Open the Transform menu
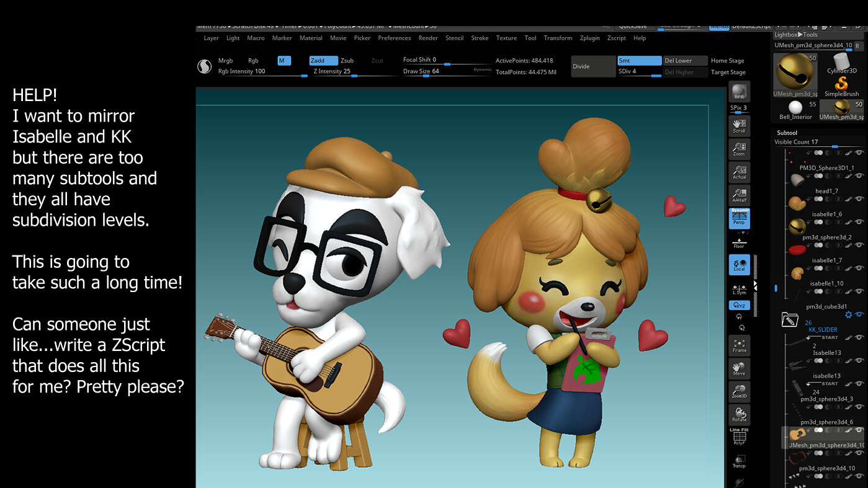868x488 pixels. [558, 38]
